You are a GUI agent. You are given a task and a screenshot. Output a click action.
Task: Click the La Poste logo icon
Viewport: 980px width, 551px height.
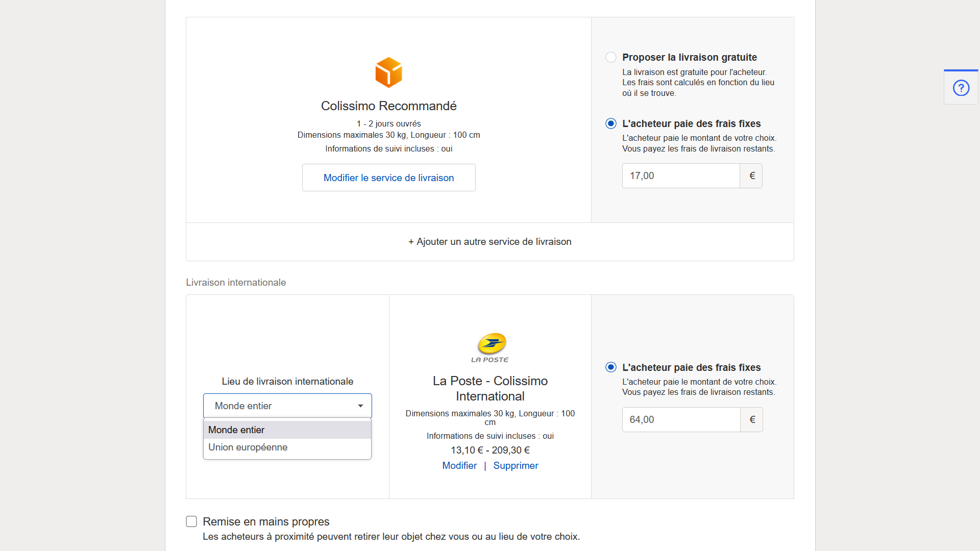490,347
